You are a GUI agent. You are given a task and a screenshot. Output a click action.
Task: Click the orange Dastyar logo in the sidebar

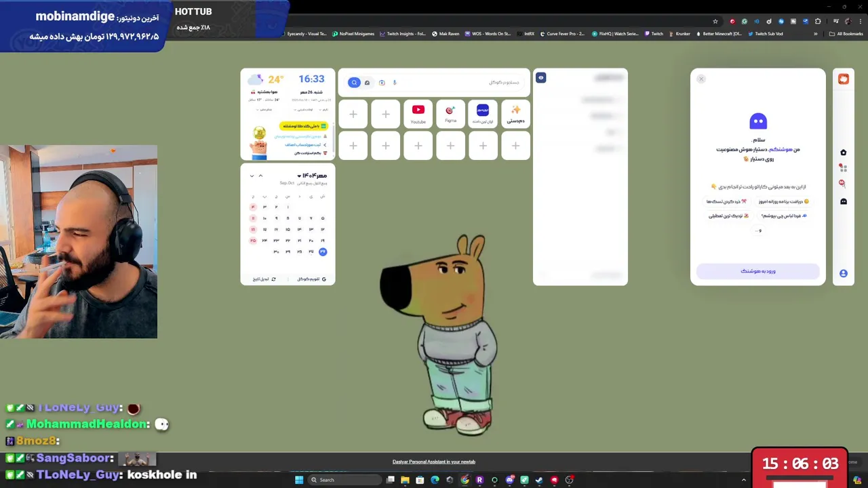pos(844,79)
